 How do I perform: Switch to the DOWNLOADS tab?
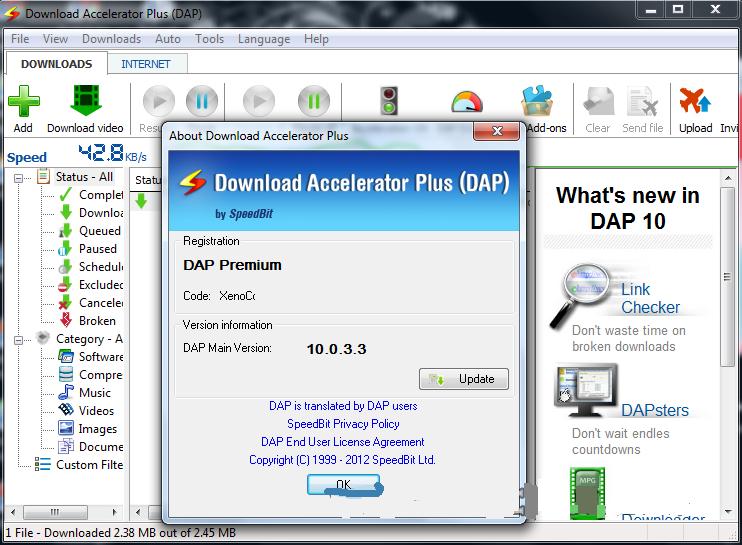(x=56, y=64)
